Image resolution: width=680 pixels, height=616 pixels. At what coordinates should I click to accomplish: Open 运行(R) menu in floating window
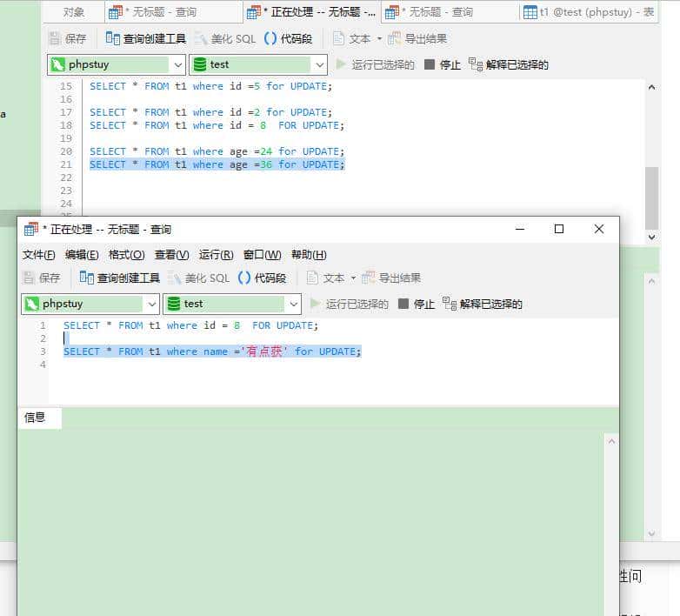pos(216,255)
